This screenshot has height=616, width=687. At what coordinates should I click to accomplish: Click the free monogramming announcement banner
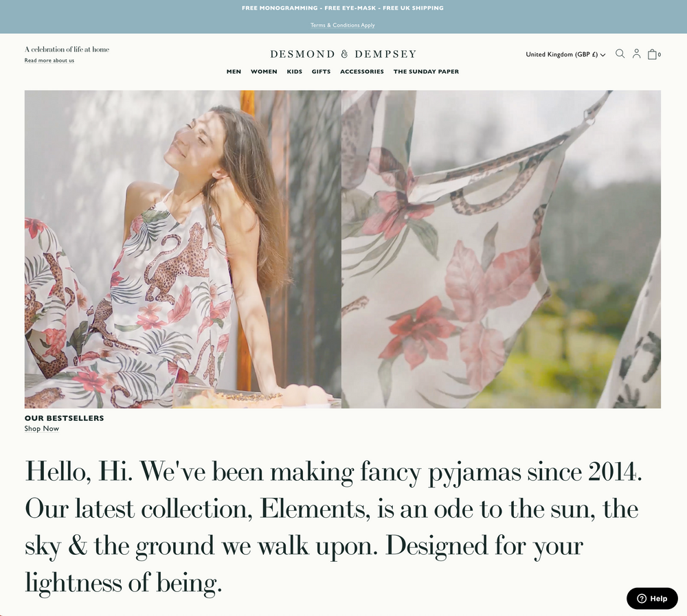[343, 8]
